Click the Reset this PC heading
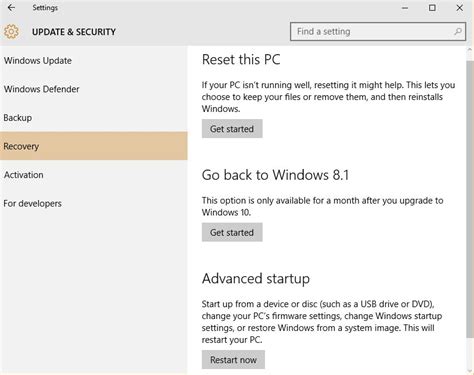This screenshot has height=375, width=474. pyautogui.click(x=241, y=60)
